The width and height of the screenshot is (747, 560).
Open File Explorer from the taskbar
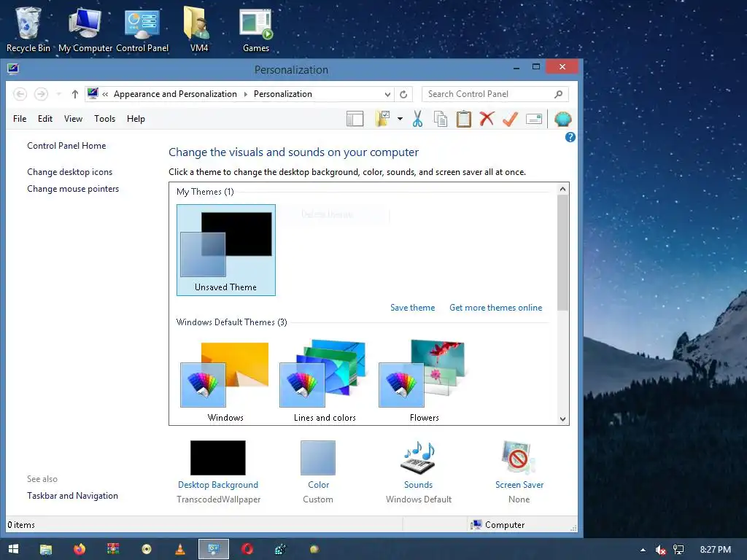pos(46,549)
